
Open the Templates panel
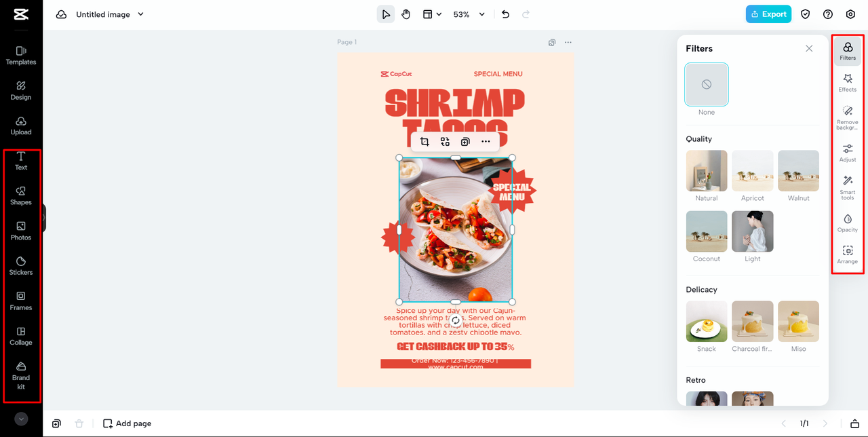tap(21, 56)
